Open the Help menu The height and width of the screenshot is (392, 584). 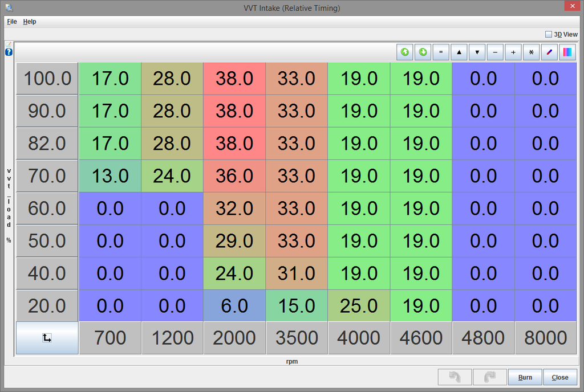(x=30, y=22)
